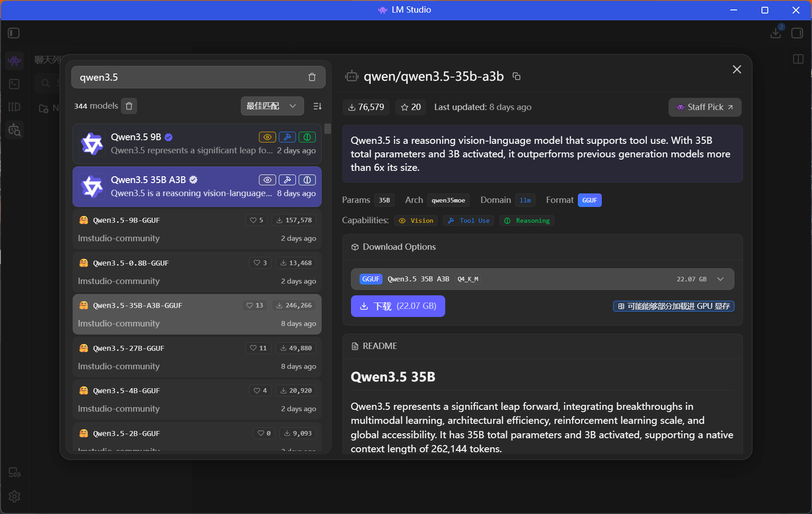Open the downloads icon with badge
This screenshot has width=812, height=514.
click(x=777, y=32)
